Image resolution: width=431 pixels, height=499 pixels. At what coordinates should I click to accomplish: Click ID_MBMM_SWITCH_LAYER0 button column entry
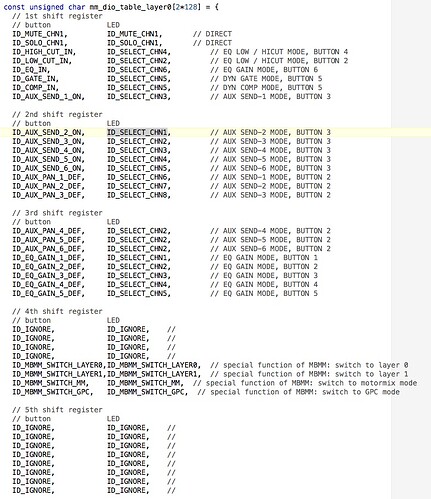tap(59, 365)
